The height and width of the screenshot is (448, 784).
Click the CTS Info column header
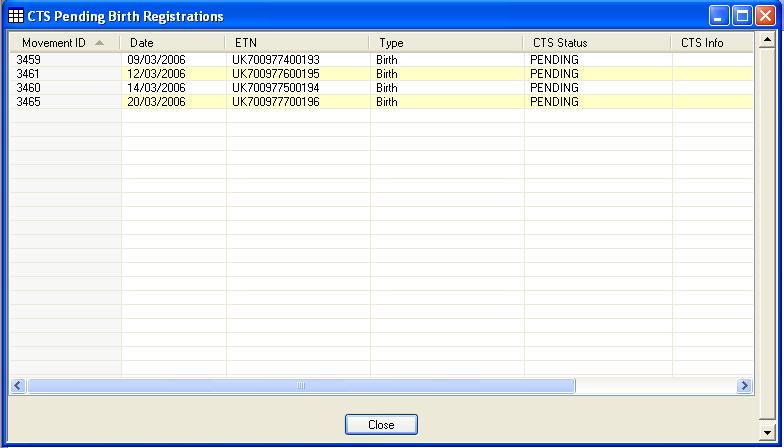pos(710,43)
